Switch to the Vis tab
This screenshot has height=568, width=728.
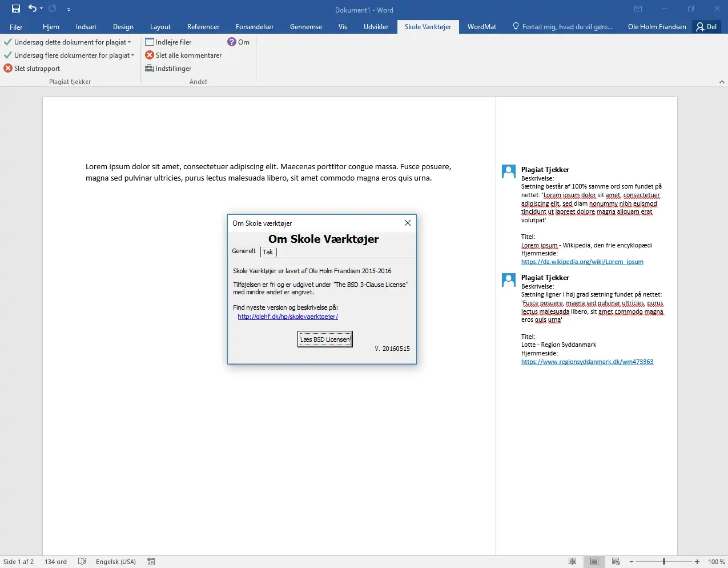(x=343, y=27)
